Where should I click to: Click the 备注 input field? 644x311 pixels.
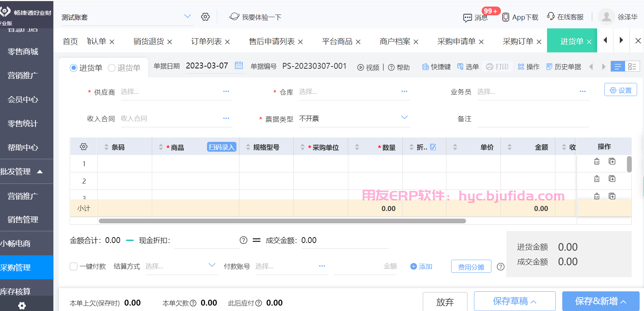pos(533,119)
